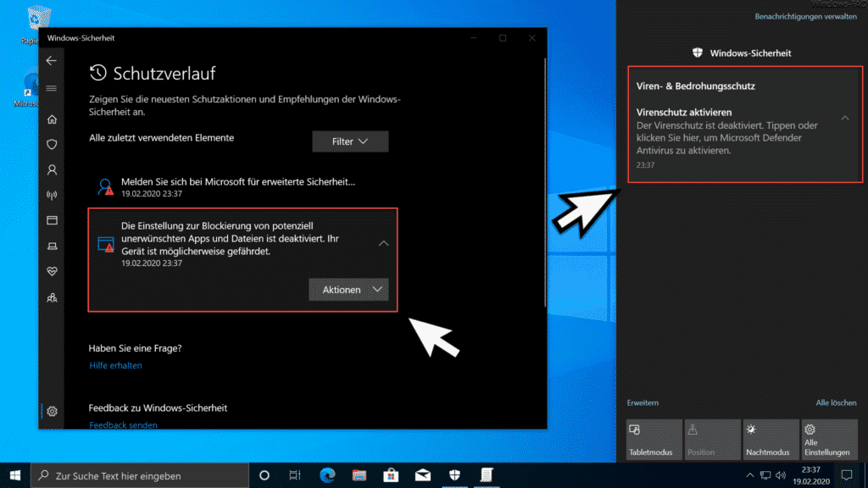Click the Viren- & Bedrohungsschutz heading
Screen dimensions: 868x488
(695, 86)
